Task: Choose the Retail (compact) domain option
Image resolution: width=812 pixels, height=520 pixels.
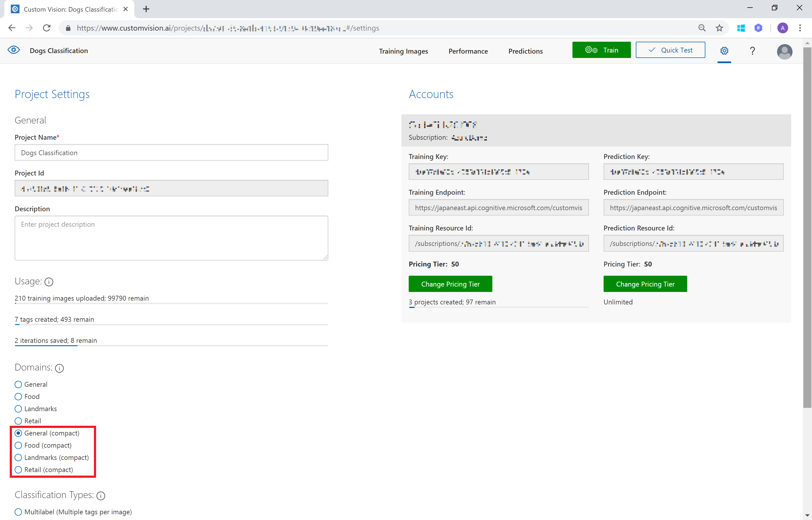Action: [18, 470]
